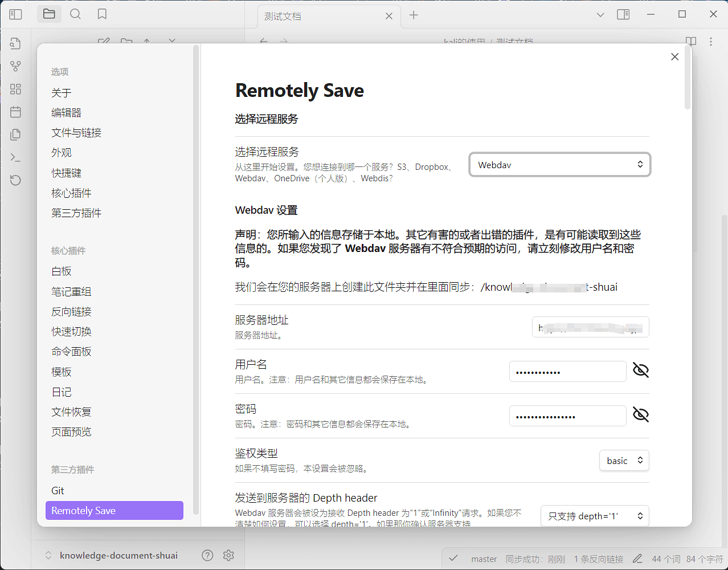The height and width of the screenshot is (570, 728).
Task: Open the Webdav remote service dropdown
Action: pos(559,164)
